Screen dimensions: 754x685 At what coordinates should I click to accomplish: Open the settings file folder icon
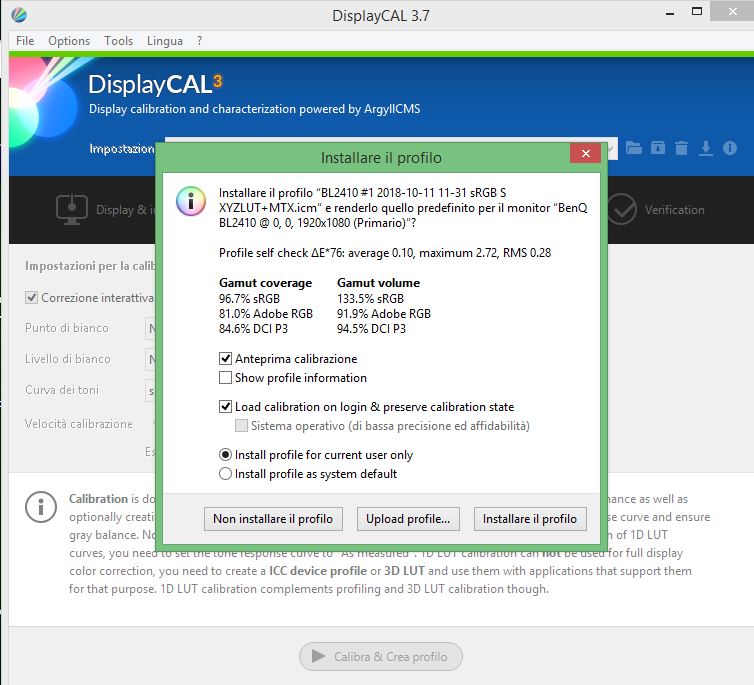(634, 148)
